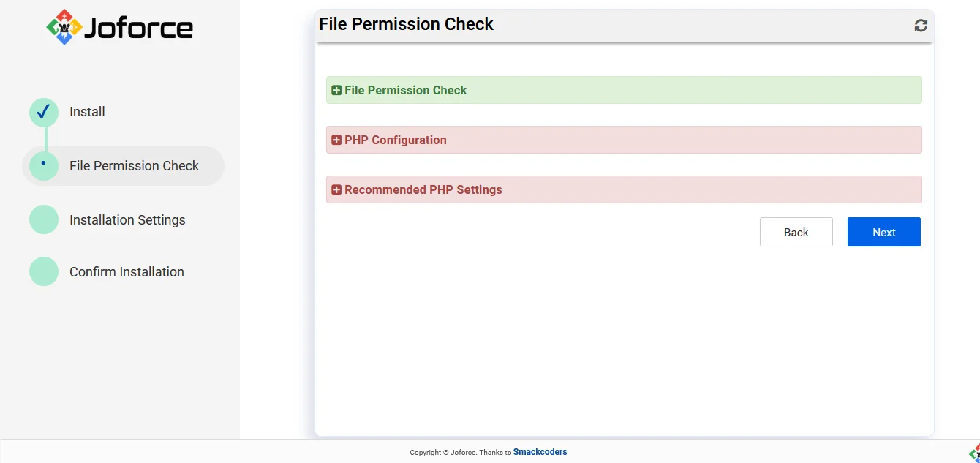Click the Confirm Installation step circle
Image resolution: width=980 pixels, height=463 pixels.
pyautogui.click(x=44, y=271)
